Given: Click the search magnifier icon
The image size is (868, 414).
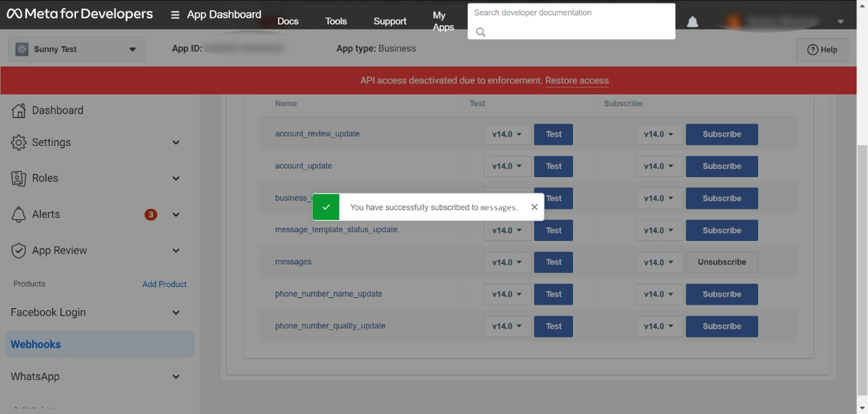Looking at the screenshot, I should tap(481, 32).
